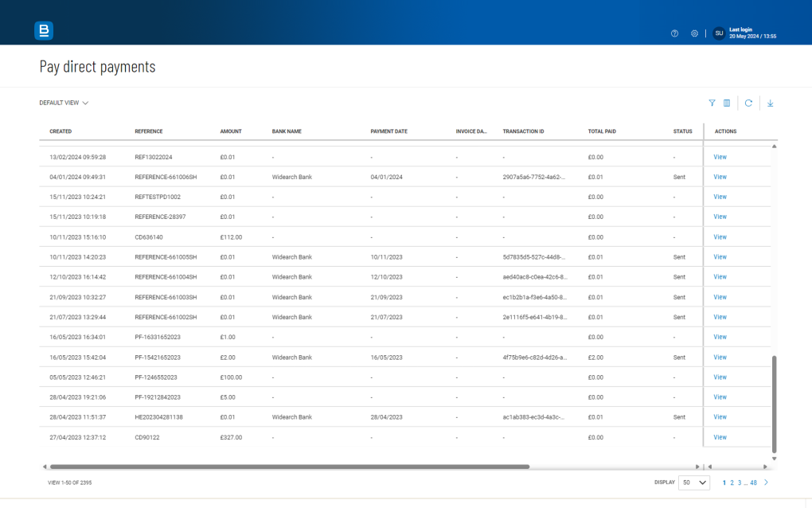The width and height of the screenshot is (812, 508).
Task: View payment CD90122 details
Action: tap(720, 437)
